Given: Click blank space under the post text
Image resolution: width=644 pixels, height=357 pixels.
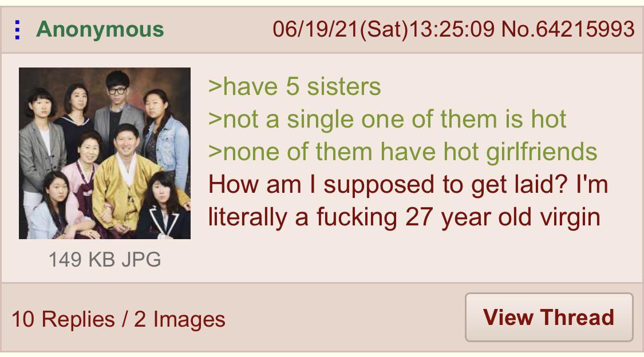Looking at the screenshot, I should coord(410,256).
